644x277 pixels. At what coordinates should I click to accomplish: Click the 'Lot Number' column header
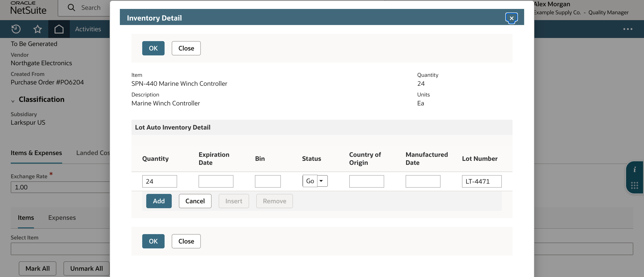(480, 159)
